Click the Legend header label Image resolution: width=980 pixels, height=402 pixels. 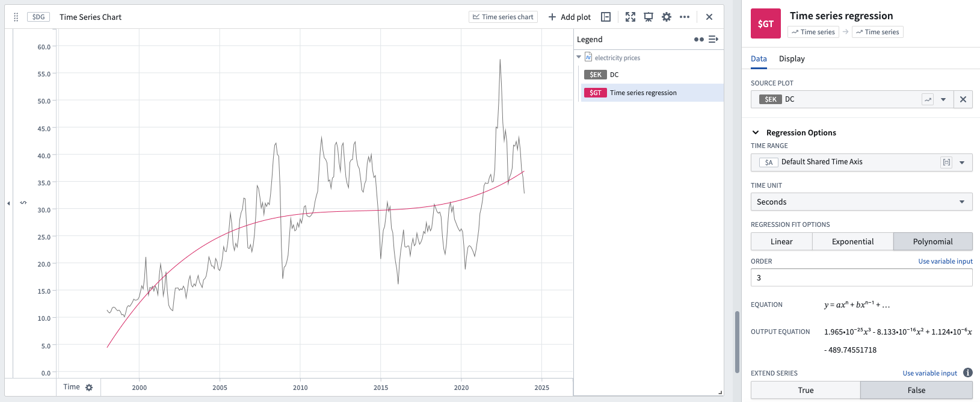(x=590, y=39)
